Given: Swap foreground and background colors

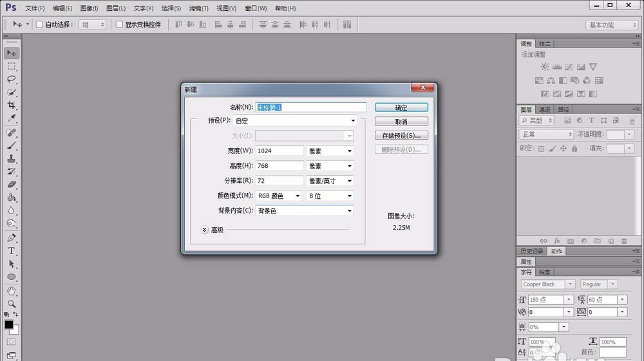Looking at the screenshot, I should [15, 314].
